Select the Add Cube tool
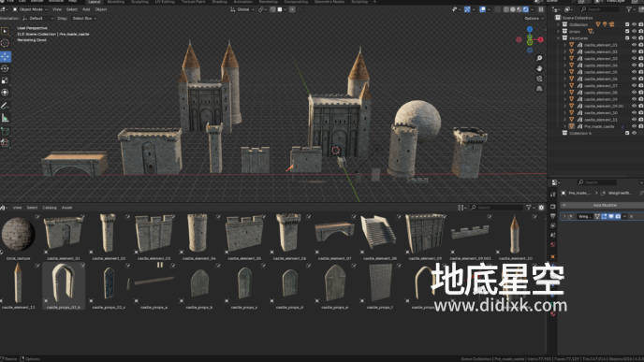Viewport: 644px width, 362px height. tap(5, 131)
